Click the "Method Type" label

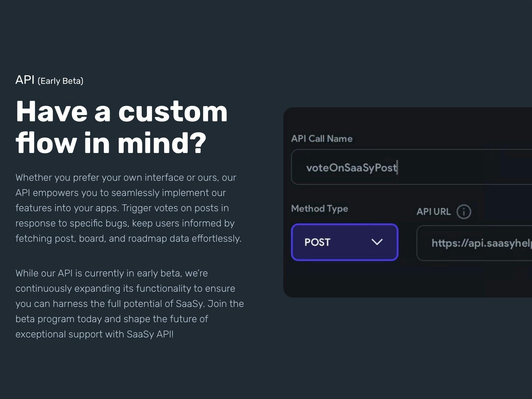[319, 208]
